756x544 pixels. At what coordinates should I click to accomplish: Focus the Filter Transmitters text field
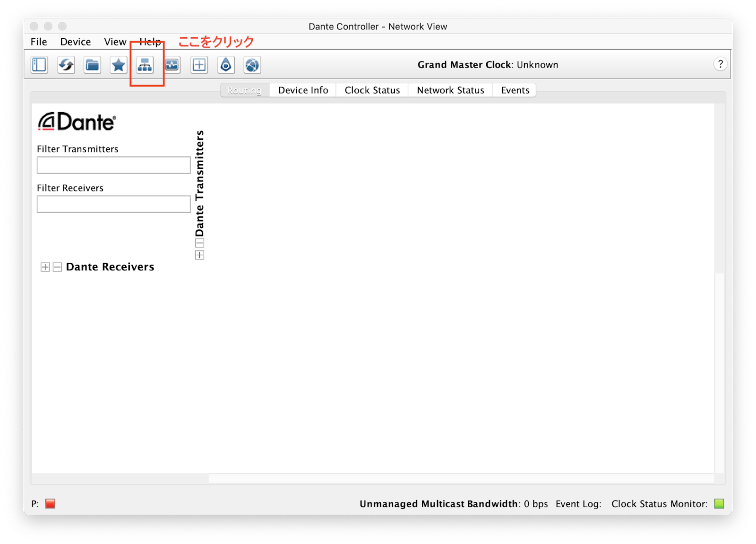(114, 165)
